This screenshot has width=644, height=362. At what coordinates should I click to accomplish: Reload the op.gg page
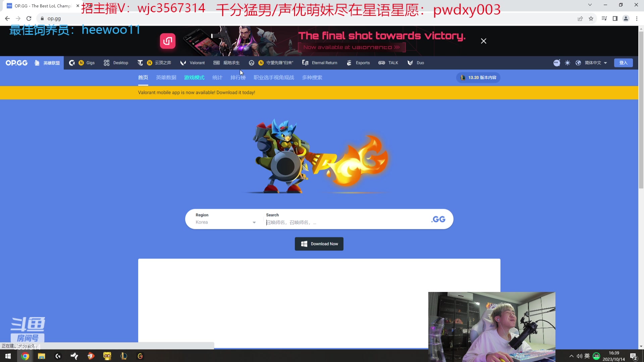coord(29,18)
